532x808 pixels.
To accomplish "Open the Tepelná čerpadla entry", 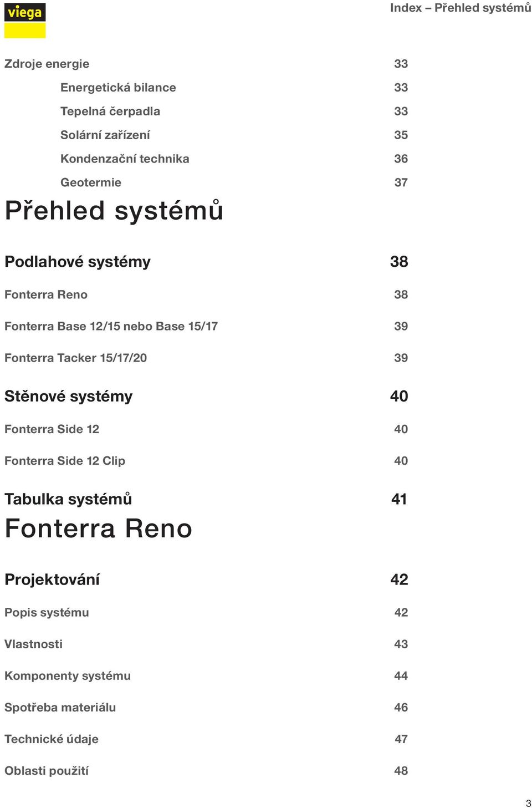I will (x=110, y=111).
